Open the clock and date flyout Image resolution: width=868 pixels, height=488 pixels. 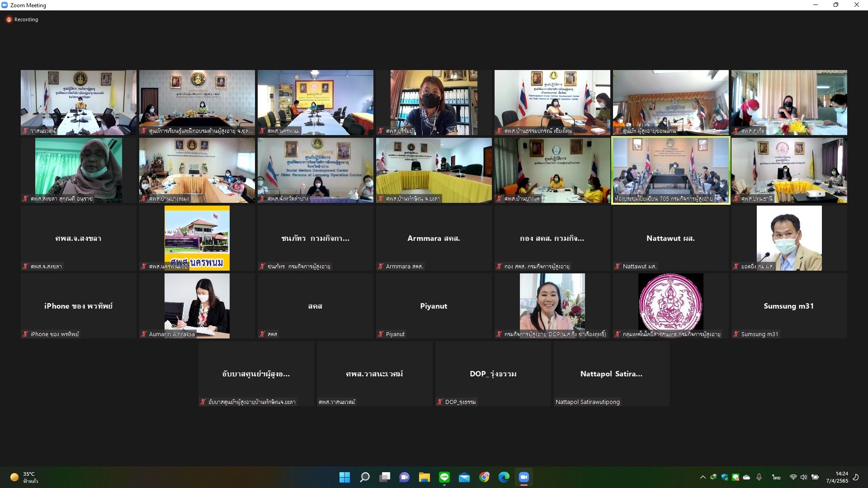(x=837, y=477)
